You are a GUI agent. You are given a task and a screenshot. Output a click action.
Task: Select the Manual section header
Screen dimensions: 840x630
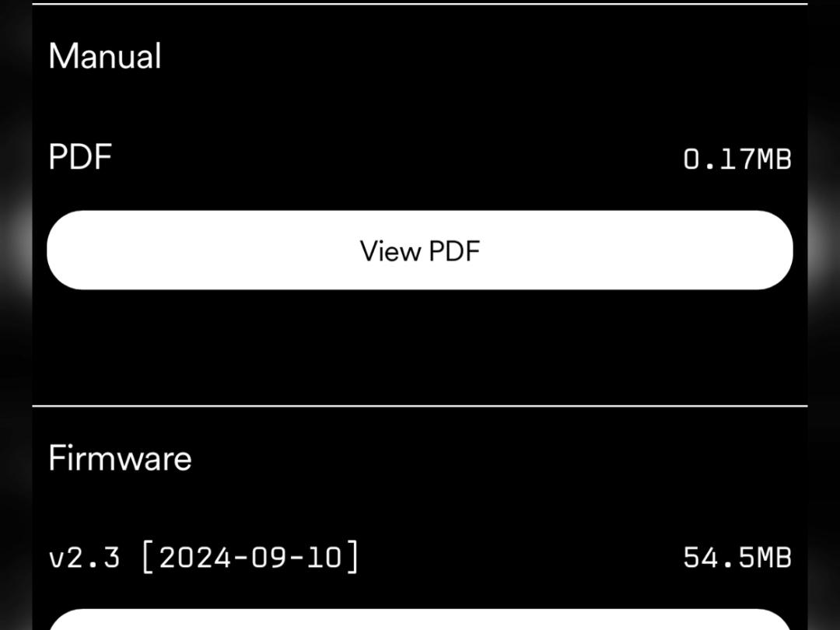coord(105,56)
